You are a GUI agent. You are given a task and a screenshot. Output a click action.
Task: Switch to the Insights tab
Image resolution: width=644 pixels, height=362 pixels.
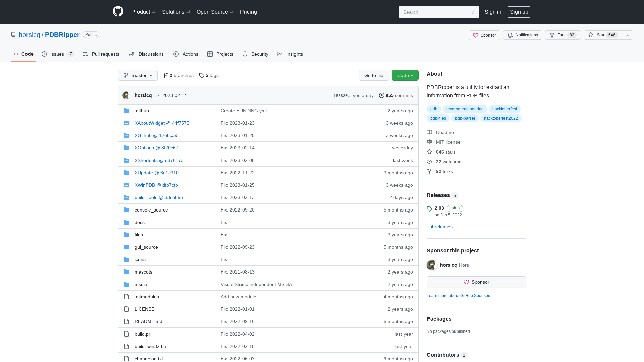(x=290, y=54)
